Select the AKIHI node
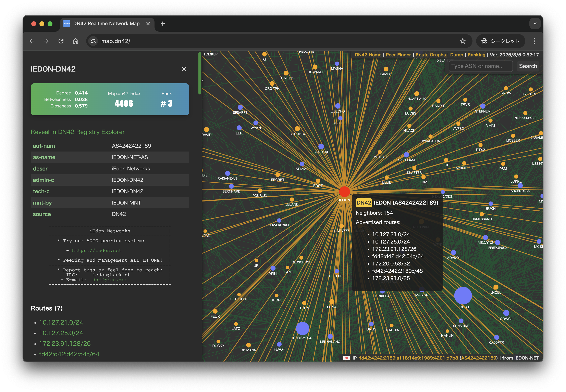The image size is (566, 392). [273, 268]
